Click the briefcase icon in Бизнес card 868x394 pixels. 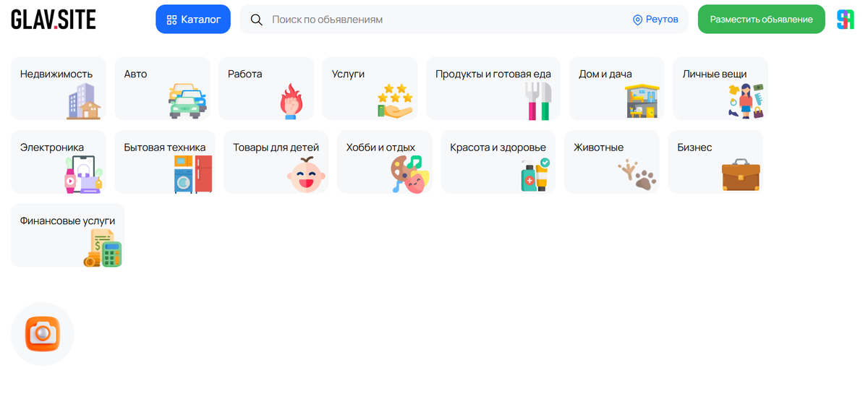(741, 174)
